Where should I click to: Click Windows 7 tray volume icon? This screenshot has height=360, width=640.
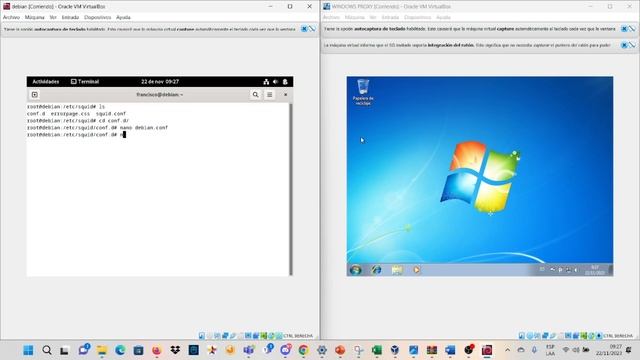pyautogui.click(x=576, y=270)
